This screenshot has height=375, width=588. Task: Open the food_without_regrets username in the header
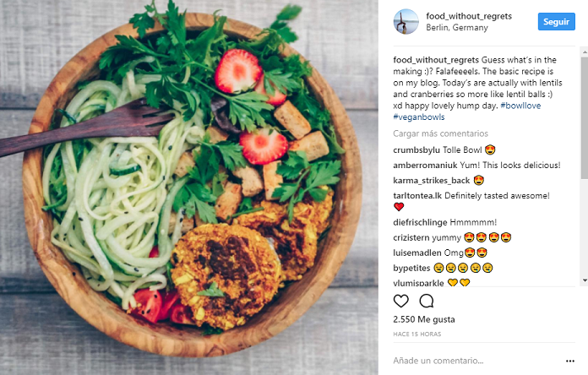[x=469, y=16]
